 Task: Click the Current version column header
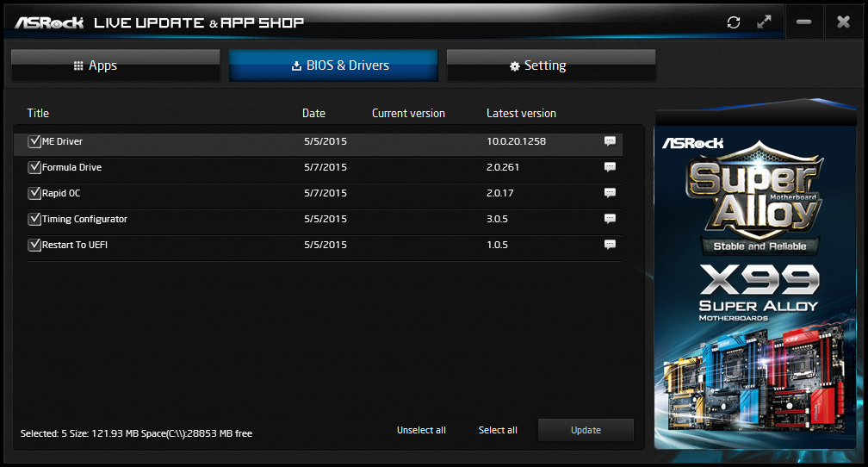(x=408, y=113)
